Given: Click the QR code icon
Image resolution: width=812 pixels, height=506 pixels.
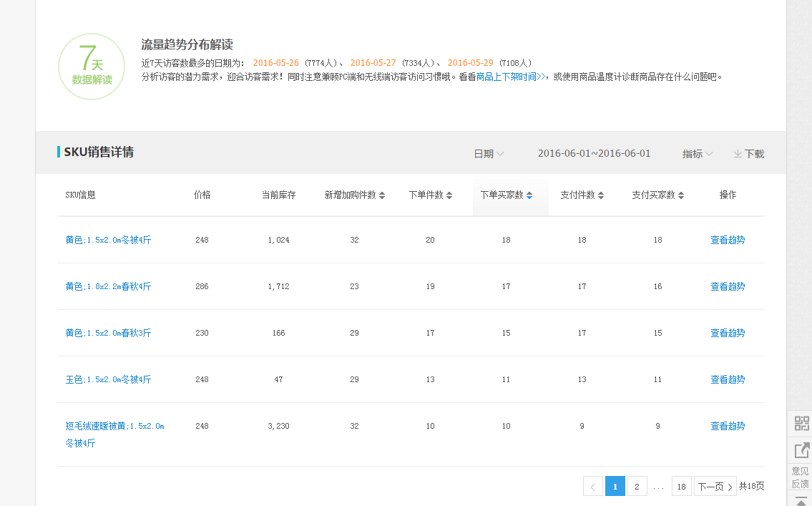Looking at the screenshot, I should point(801,423).
